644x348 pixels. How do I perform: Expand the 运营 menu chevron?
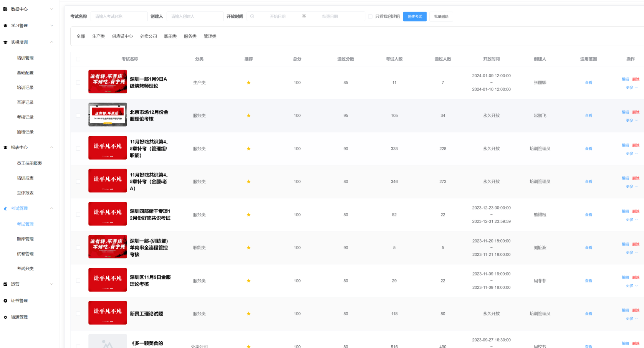pos(52,284)
